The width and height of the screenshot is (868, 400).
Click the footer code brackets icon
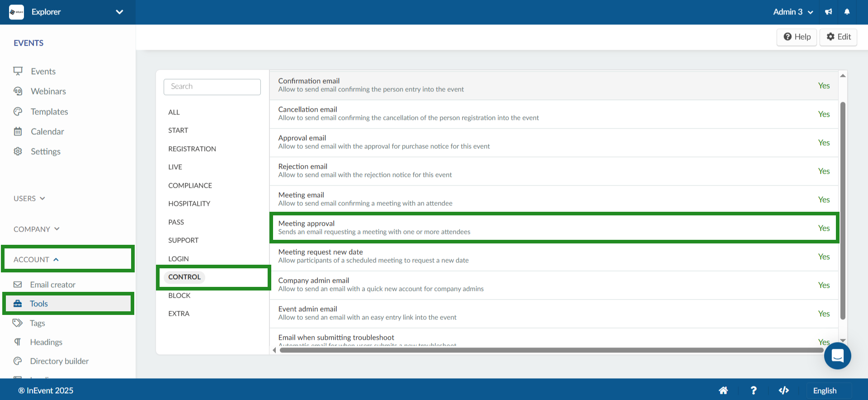tap(784, 390)
